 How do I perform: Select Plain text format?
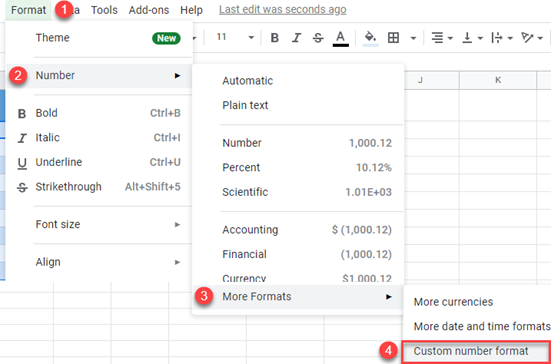click(298, 105)
